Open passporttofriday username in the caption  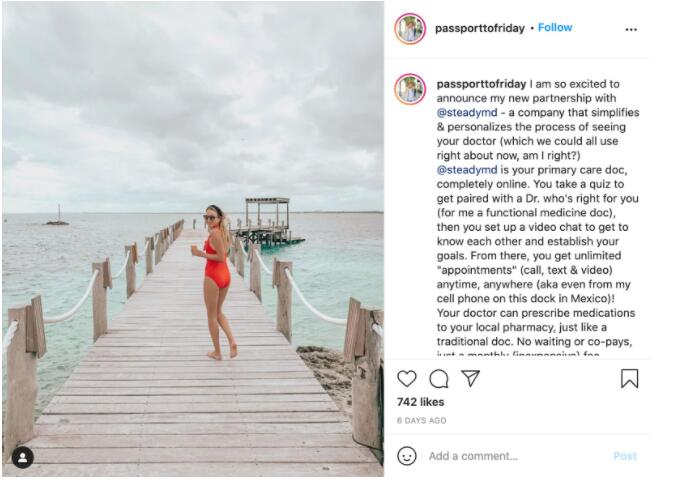(479, 84)
